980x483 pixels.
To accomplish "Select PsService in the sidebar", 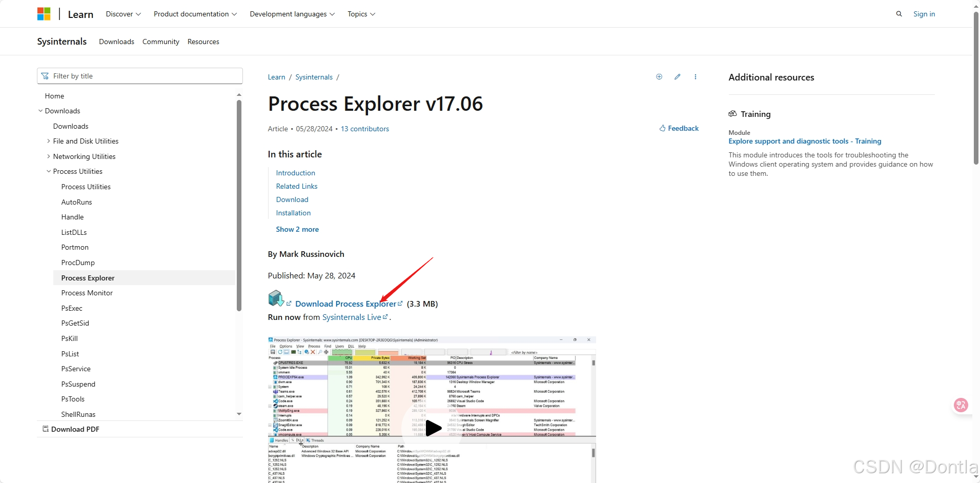I will [76, 369].
